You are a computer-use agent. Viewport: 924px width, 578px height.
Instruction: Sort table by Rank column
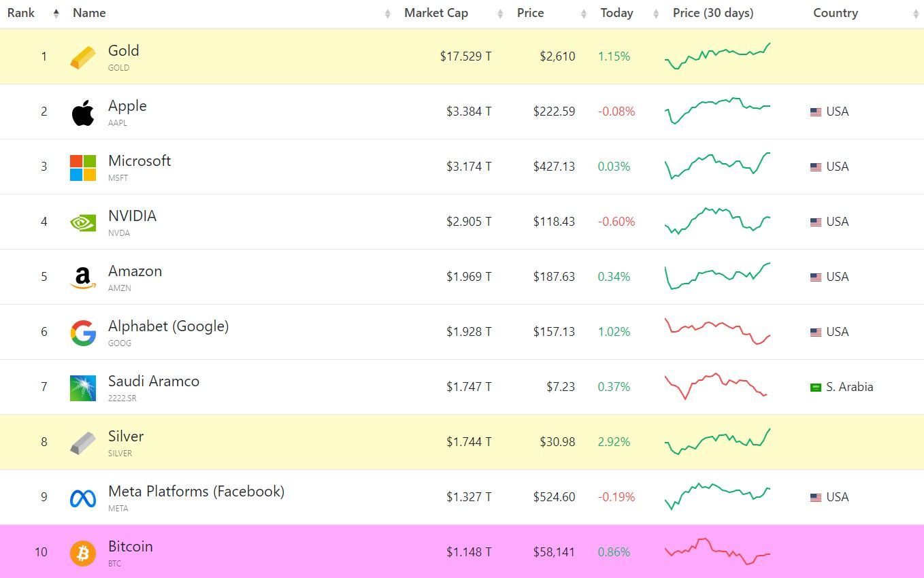(x=21, y=13)
